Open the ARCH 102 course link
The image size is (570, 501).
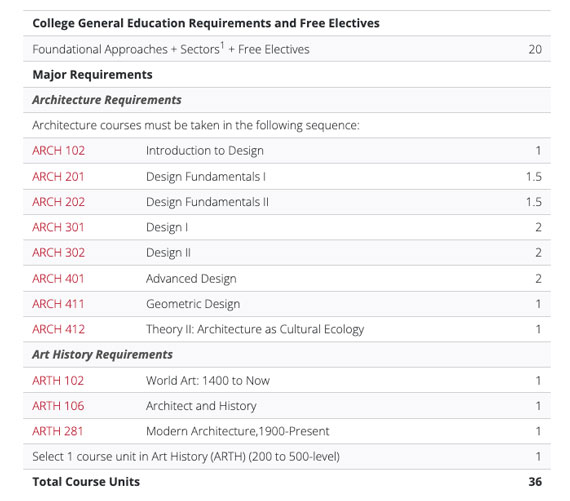(x=59, y=151)
